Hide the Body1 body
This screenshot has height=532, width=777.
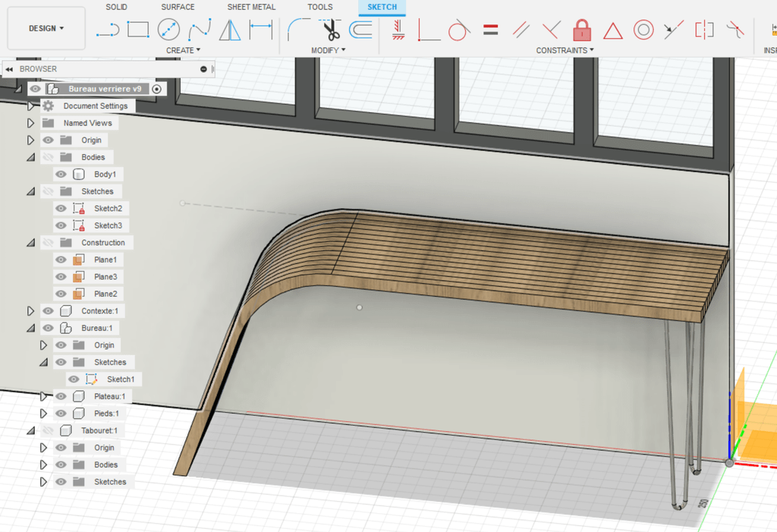tap(61, 174)
